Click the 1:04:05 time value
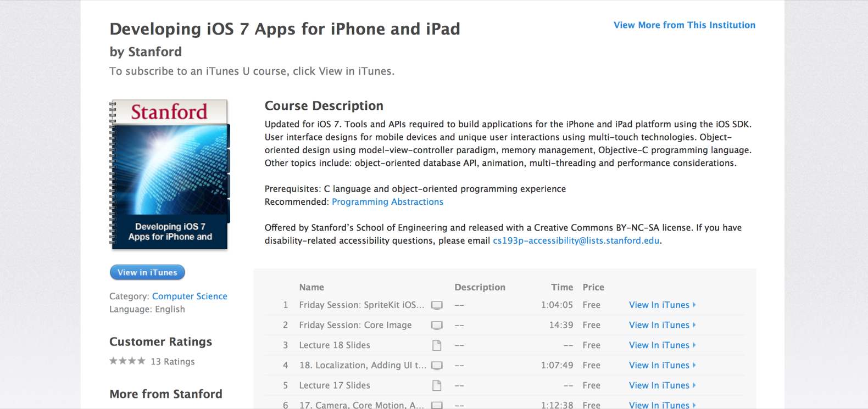Image resolution: width=868 pixels, height=409 pixels. [x=557, y=305]
